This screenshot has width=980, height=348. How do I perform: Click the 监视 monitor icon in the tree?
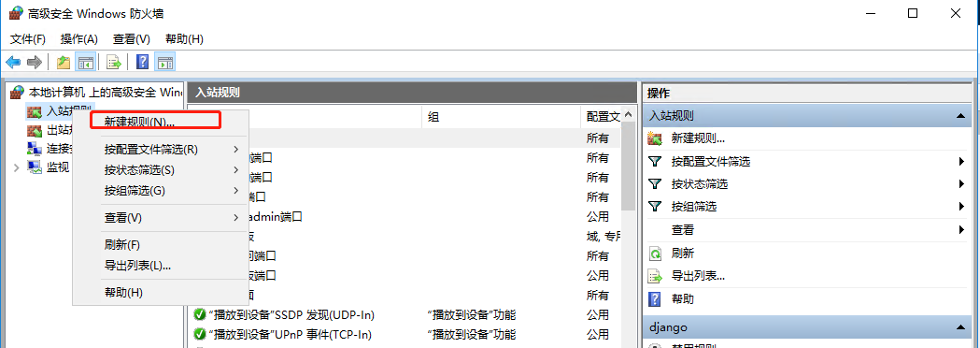35,167
